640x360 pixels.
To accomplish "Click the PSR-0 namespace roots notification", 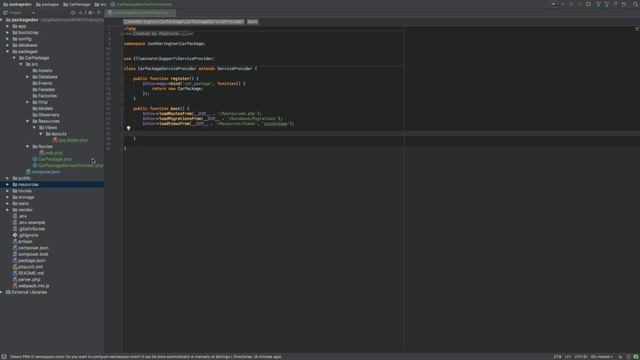I will pyautogui.click(x=146, y=357).
